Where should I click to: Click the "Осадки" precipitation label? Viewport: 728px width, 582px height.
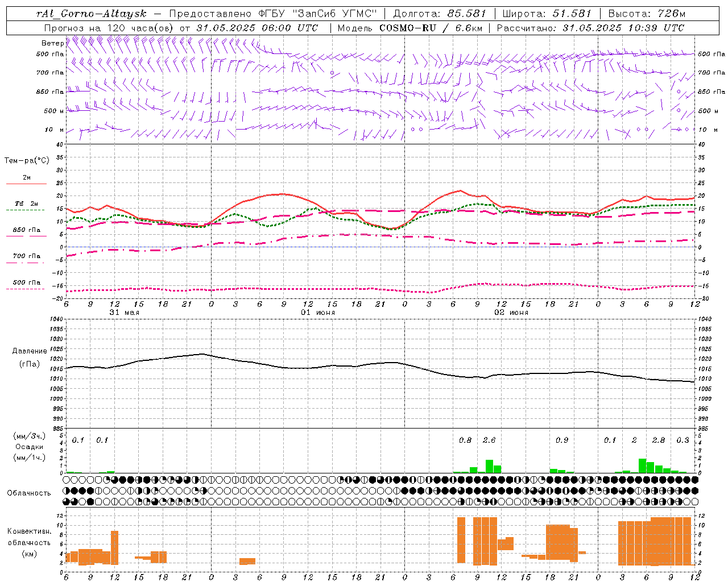[x=30, y=447]
